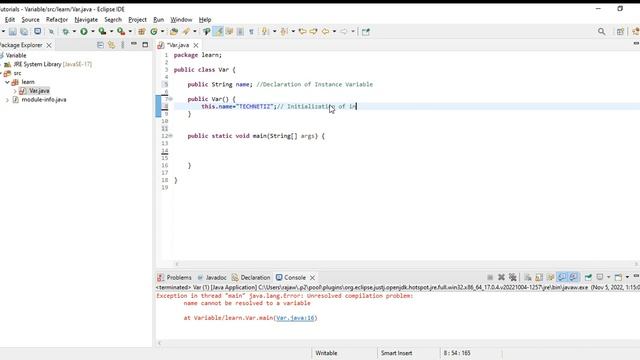The width and height of the screenshot is (640, 360).
Task: Switch to the Javadoc tab
Action: [212, 278]
